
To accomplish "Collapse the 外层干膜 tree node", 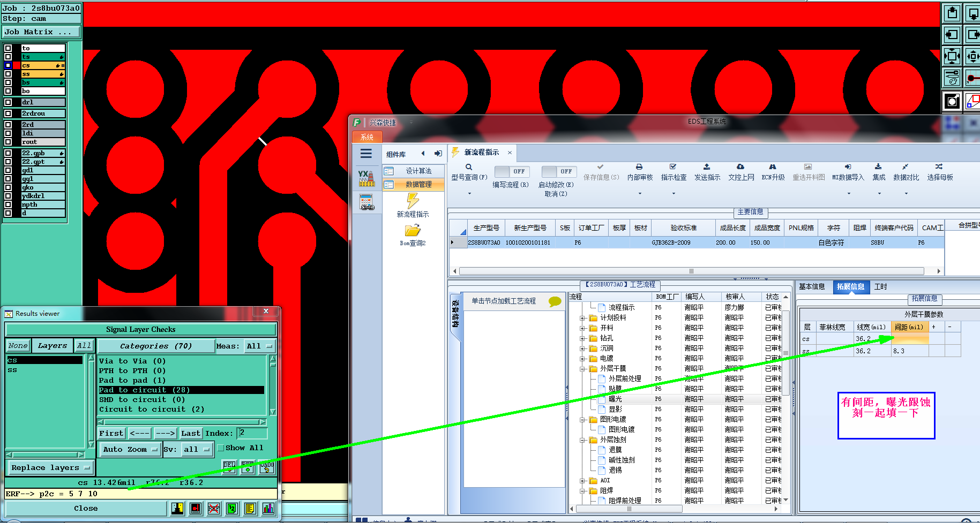I will coord(582,369).
